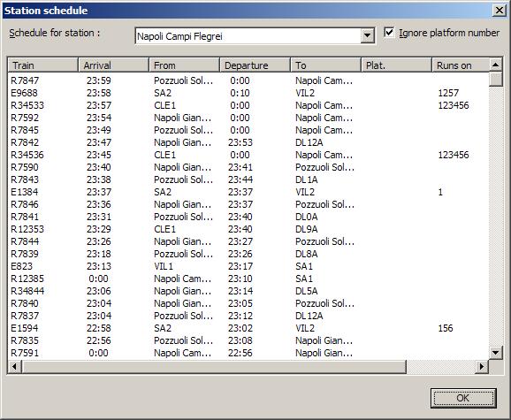Close the Station schedule dialog

tap(500, 11)
